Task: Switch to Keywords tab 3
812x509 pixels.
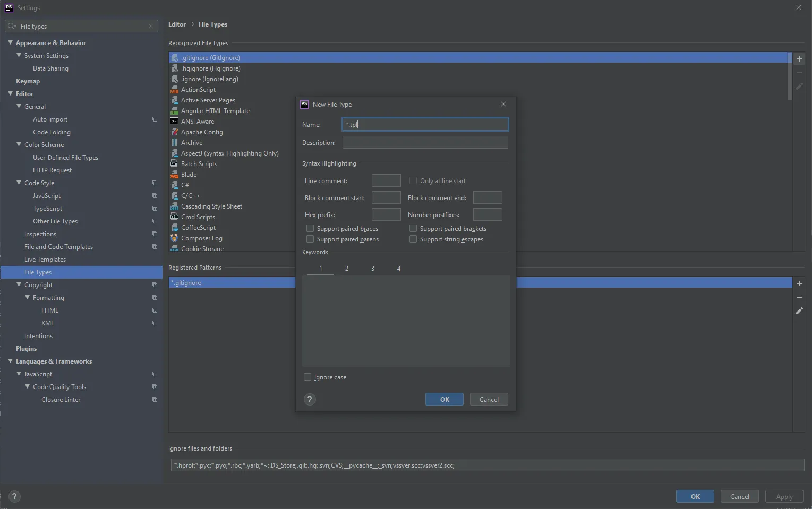Action: click(x=373, y=269)
